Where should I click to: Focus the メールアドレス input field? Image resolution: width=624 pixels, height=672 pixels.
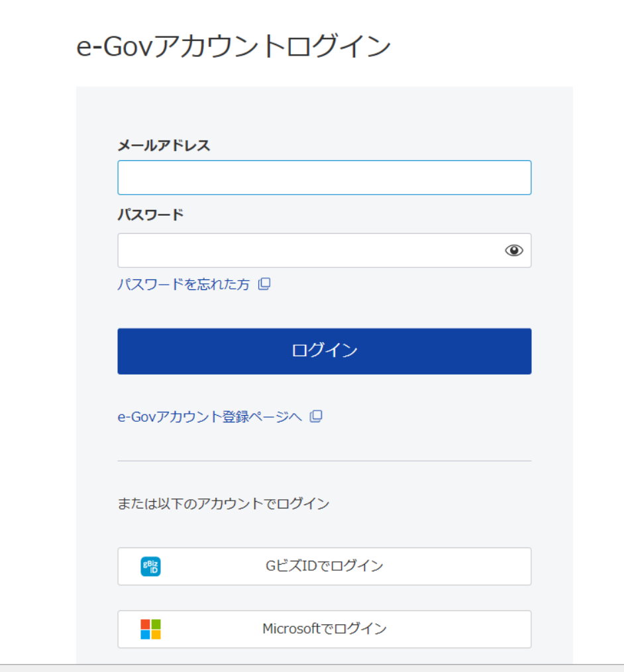324,177
